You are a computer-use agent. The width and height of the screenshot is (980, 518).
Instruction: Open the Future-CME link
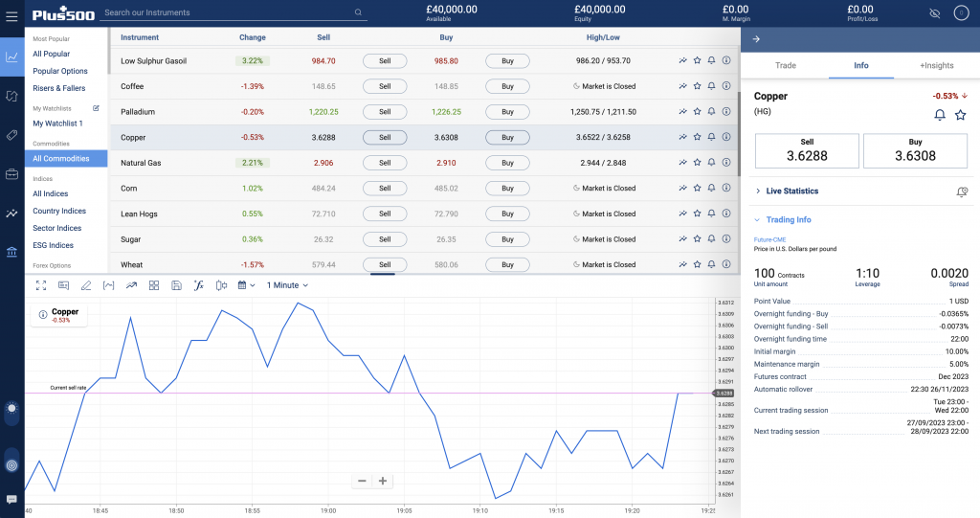769,239
